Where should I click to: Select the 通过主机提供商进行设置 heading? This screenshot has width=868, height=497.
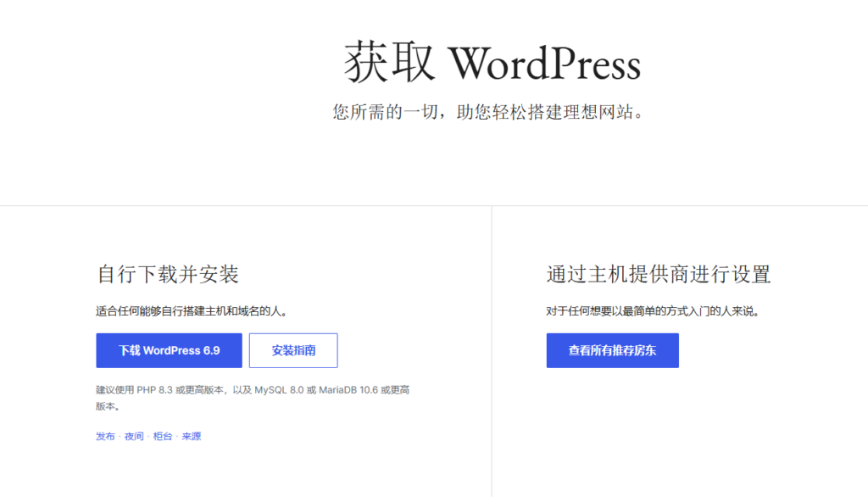point(659,274)
